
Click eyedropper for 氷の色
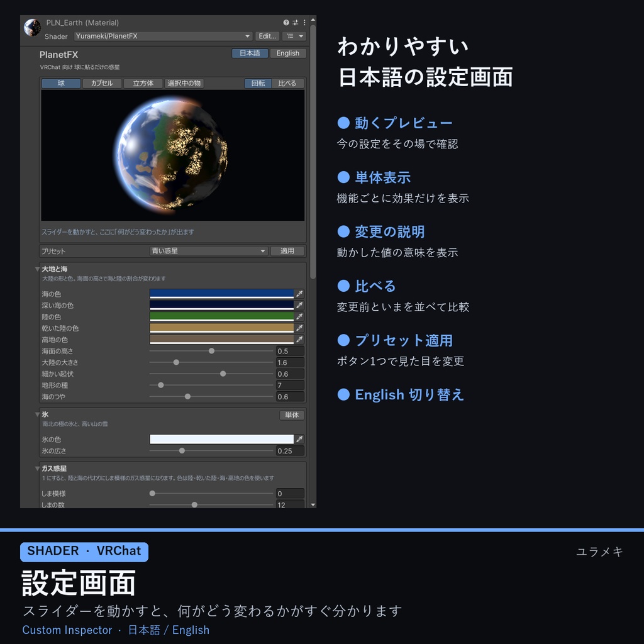click(300, 439)
